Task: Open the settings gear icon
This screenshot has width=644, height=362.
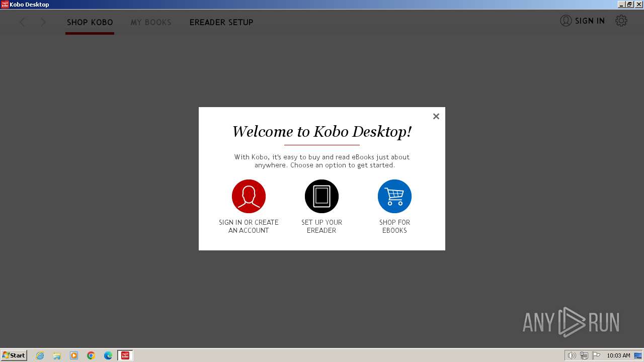Action: pyautogui.click(x=621, y=21)
